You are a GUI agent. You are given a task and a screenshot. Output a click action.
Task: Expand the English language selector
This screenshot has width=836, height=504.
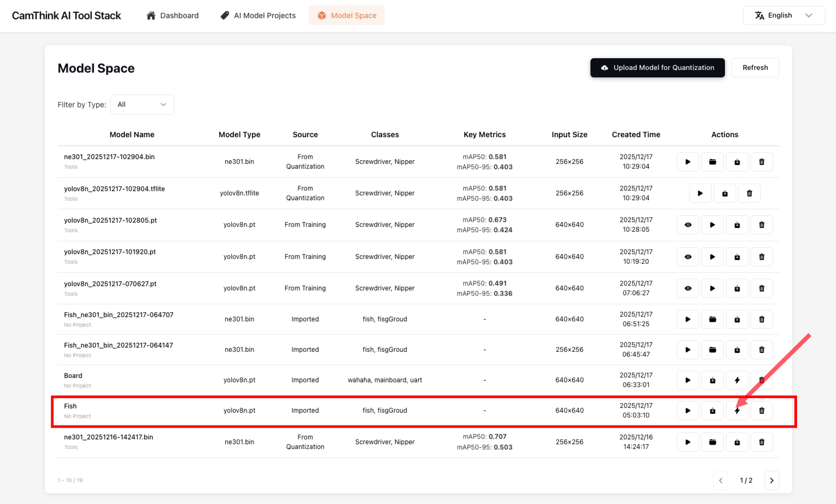[x=783, y=15]
